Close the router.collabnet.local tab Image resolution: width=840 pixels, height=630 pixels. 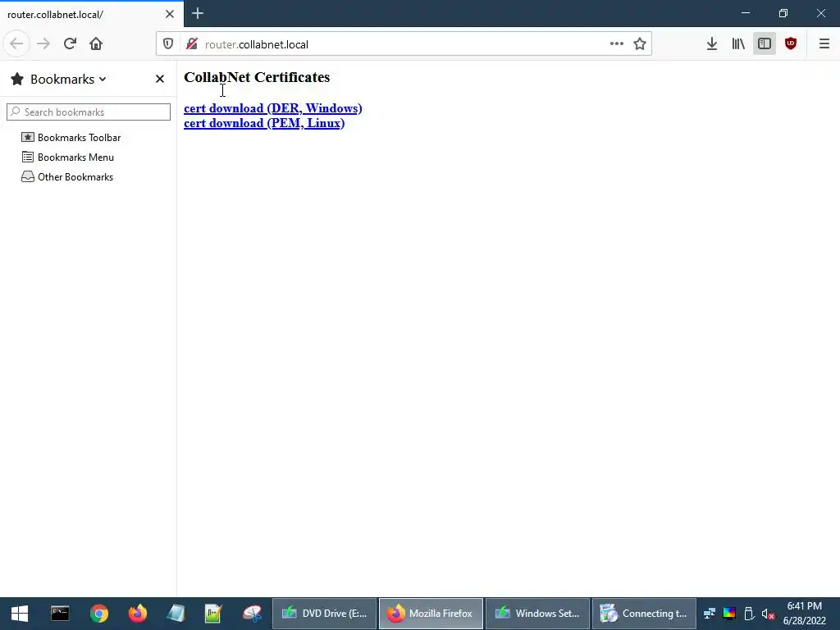tap(170, 14)
